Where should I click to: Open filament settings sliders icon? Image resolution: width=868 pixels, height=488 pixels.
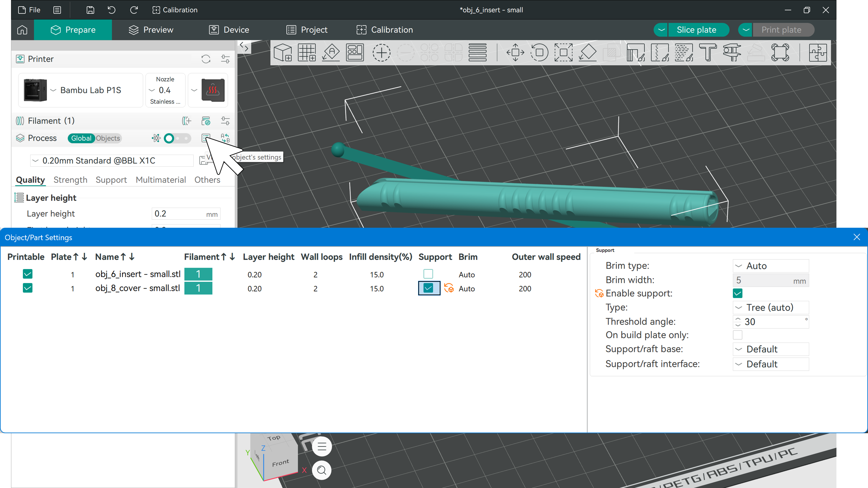pos(225,120)
